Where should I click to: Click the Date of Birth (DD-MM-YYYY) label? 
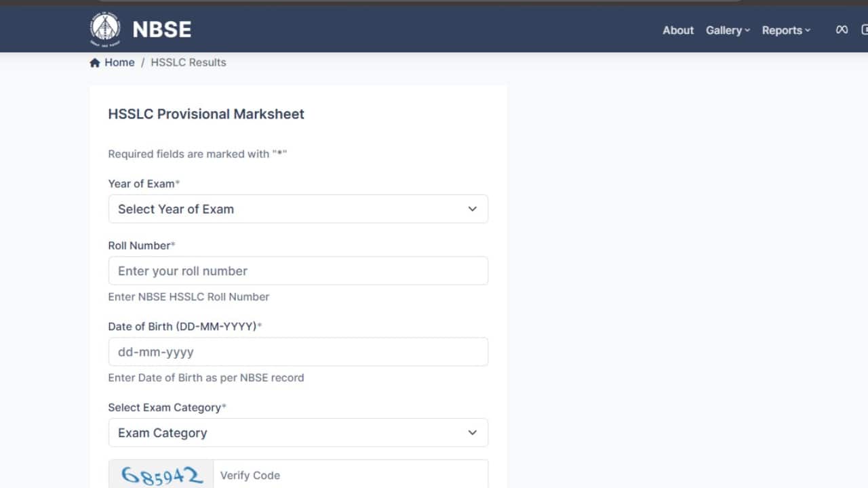184,326
